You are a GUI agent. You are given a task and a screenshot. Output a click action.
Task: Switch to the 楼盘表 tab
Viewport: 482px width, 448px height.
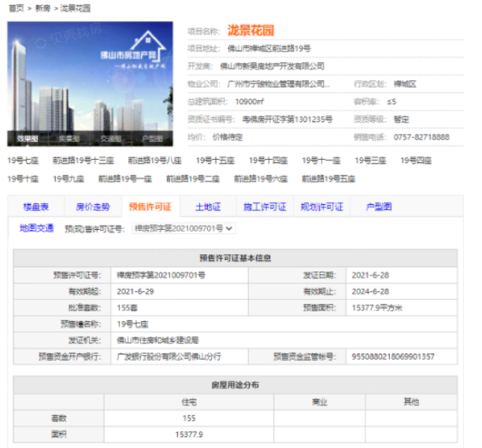tap(36, 207)
